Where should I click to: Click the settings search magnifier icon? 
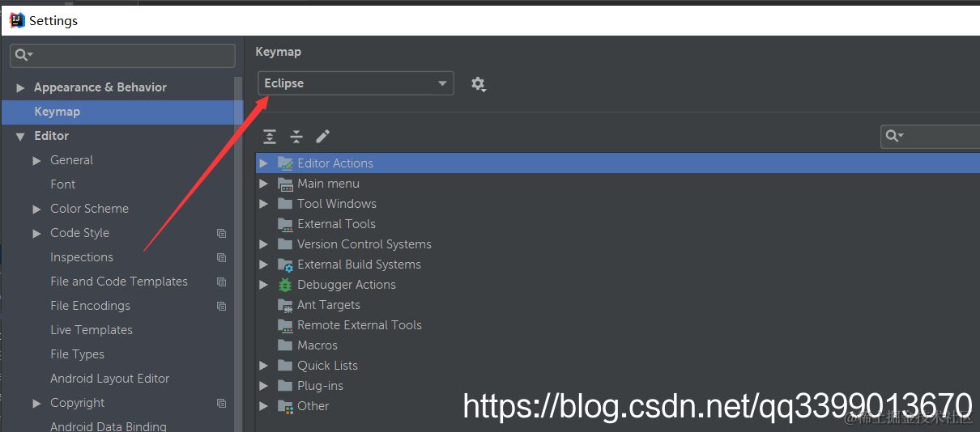[x=23, y=55]
